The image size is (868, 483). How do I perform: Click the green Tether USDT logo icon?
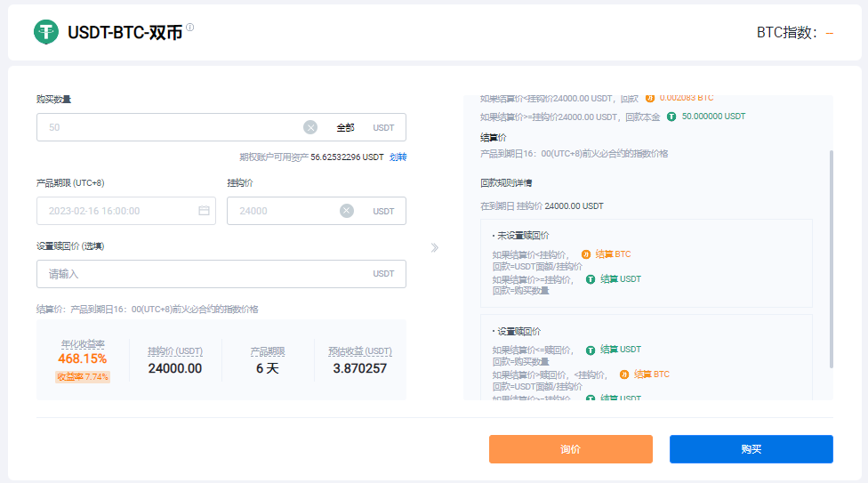pyautogui.click(x=46, y=31)
